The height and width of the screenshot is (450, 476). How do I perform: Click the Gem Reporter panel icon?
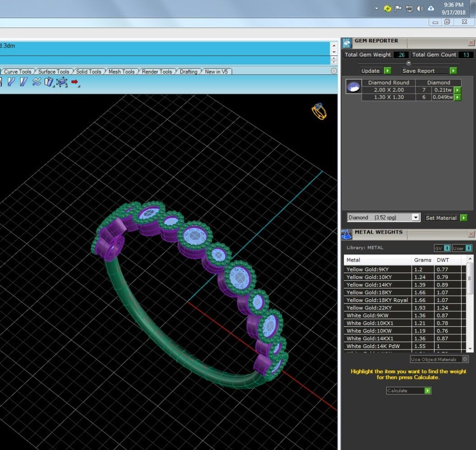tap(346, 43)
